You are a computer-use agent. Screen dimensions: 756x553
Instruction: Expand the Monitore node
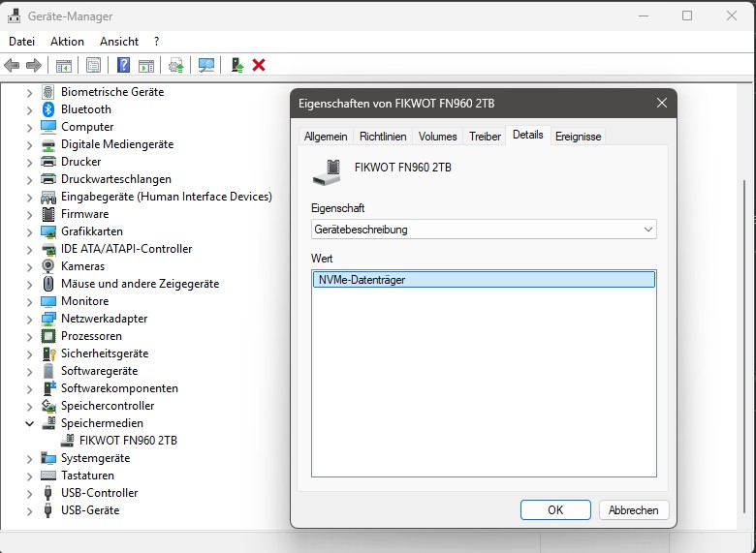[29, 302]
